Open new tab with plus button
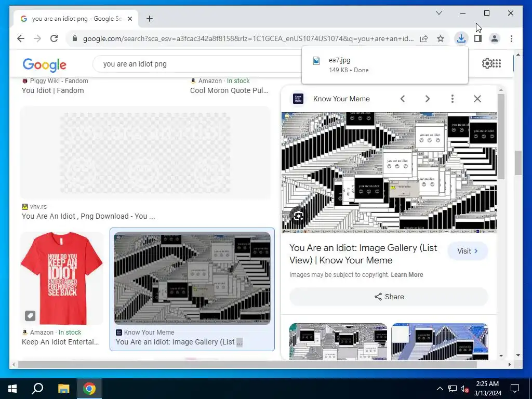532x399 pixels. [150, 19]
